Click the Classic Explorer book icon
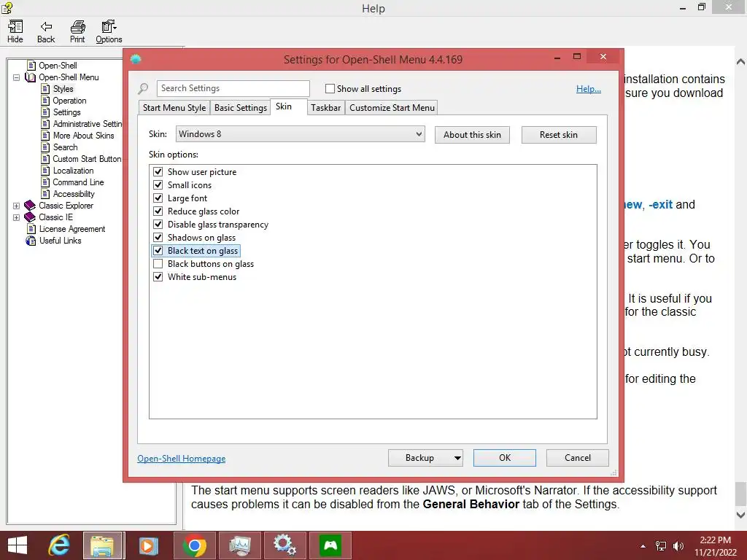 (x=30, y=205)
